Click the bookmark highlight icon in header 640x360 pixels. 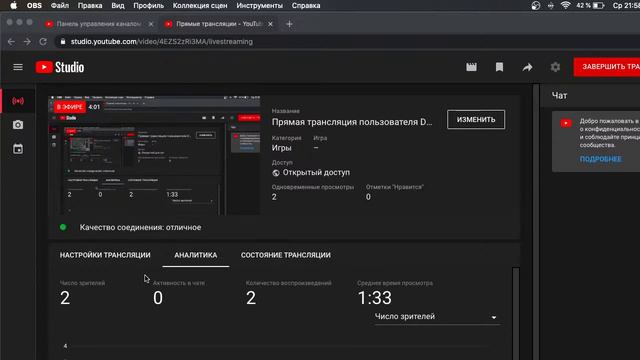click(499, 67)
